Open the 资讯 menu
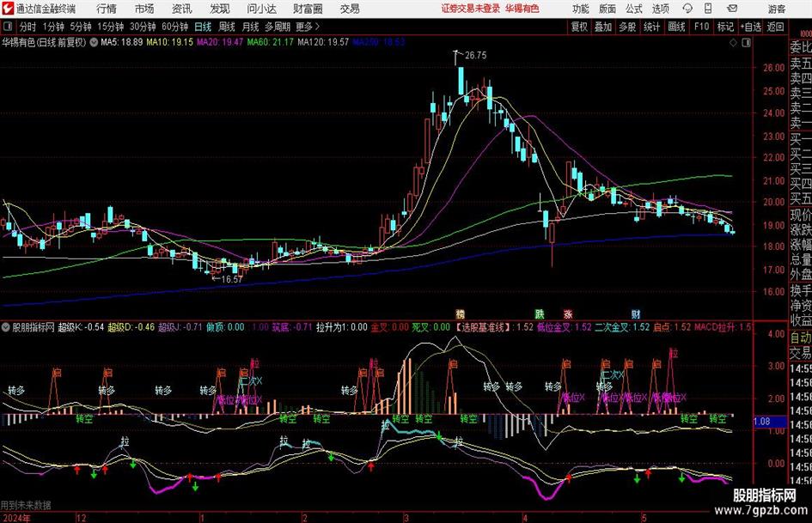Screen dimensions: 812x523 click(182, 9)
